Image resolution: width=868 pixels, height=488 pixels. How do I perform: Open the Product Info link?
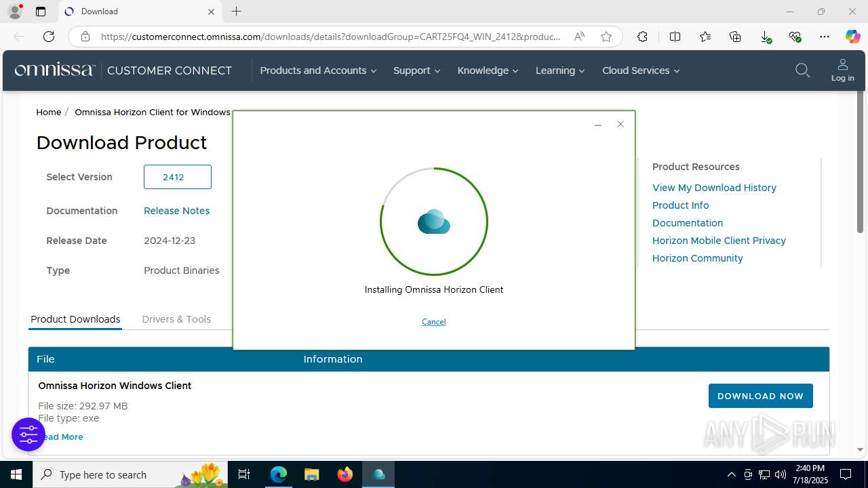click(x=680, y=205)
